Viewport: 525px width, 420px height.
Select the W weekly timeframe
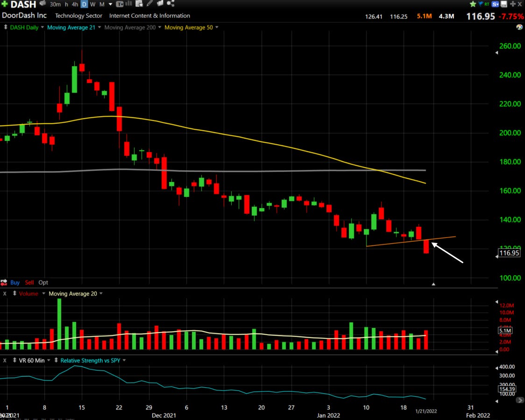(x=93, y=4)
